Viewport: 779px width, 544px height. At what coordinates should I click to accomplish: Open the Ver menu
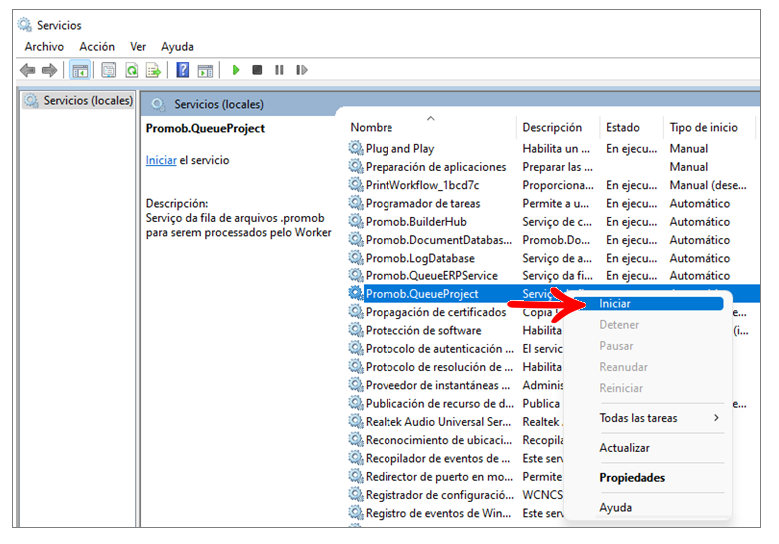pos(138,47)
